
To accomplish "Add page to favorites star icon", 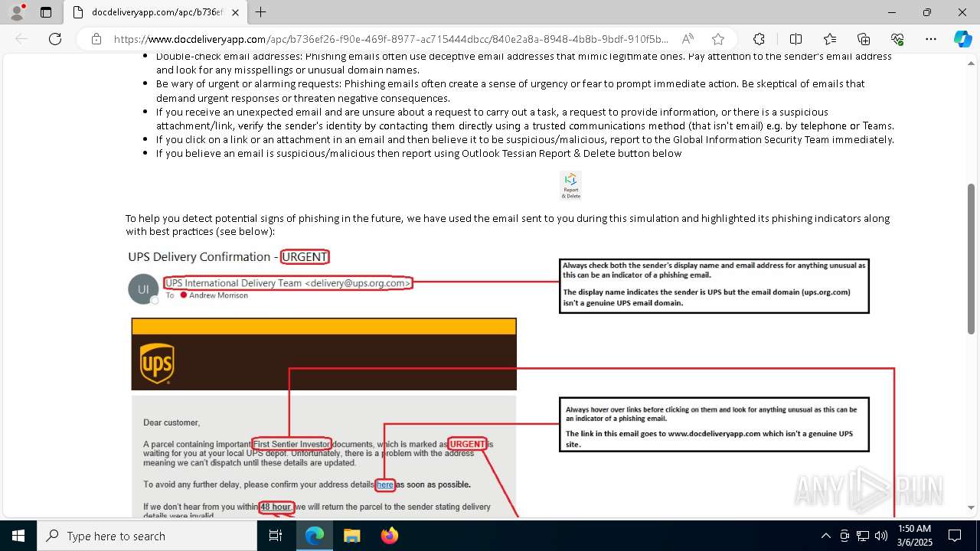I will pyautogui.click(x=717, y=39).
